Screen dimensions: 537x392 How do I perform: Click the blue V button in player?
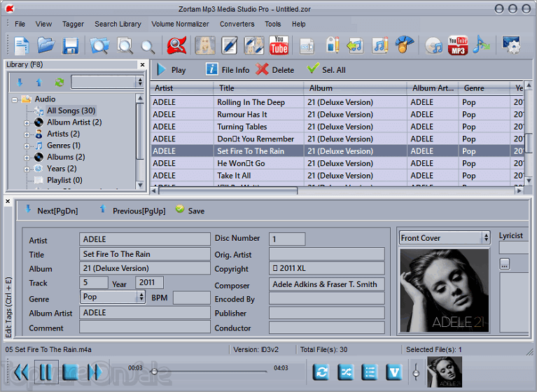[394, 372]
